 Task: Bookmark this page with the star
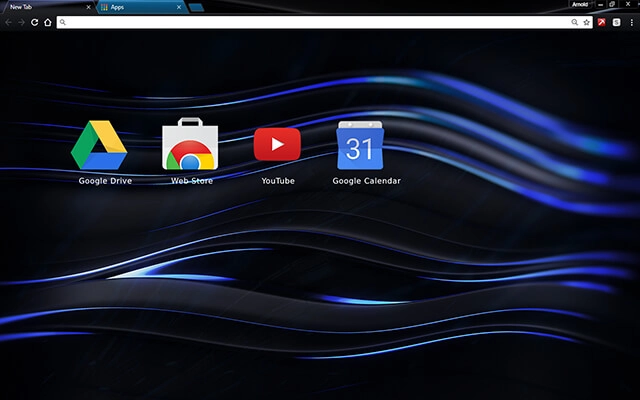(x=587, y=22)
